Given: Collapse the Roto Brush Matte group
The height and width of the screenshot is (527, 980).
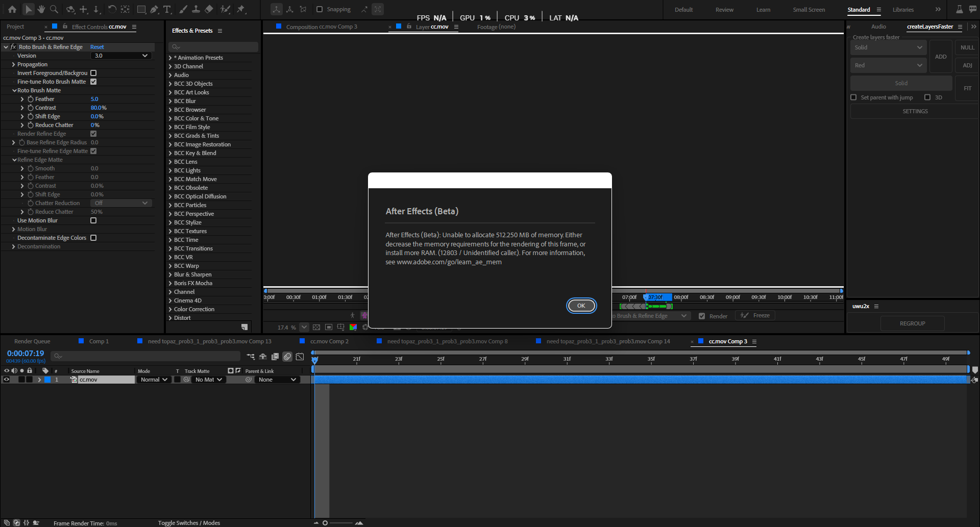Looking at the screenshot, I should [14, 90].
